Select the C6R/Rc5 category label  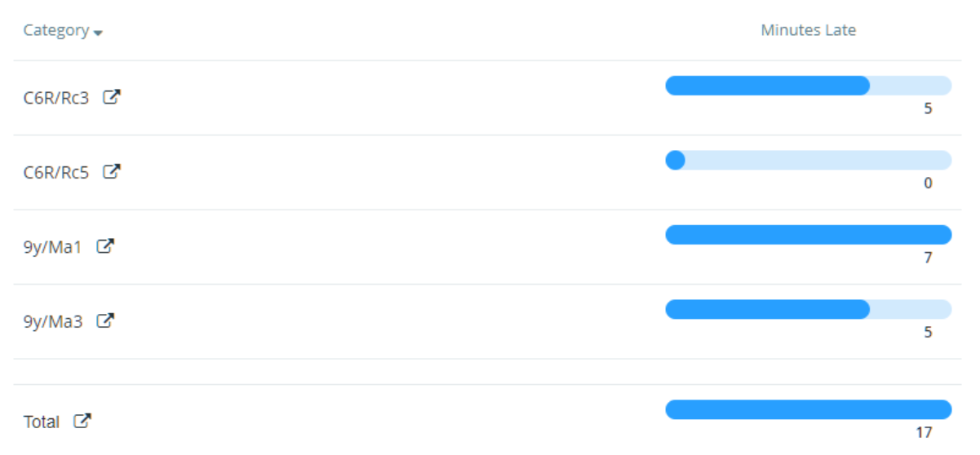click(x=55, y=173)
